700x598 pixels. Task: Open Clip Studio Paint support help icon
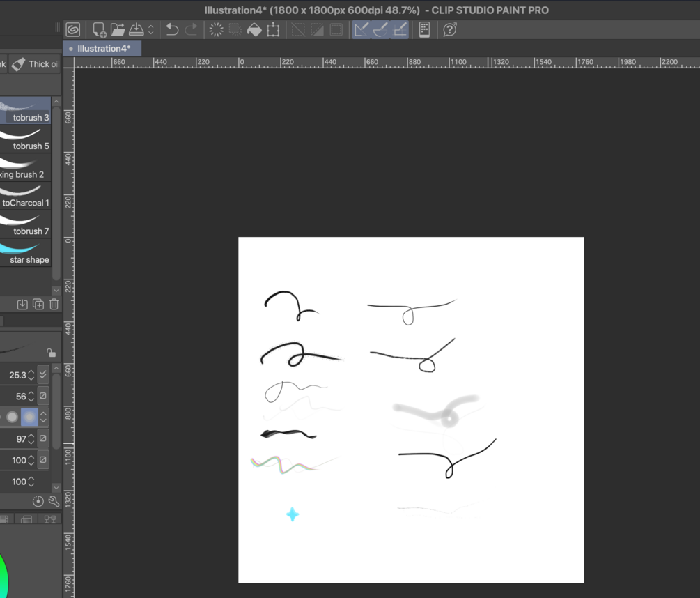pyautogui.click(x=449, y=29)
